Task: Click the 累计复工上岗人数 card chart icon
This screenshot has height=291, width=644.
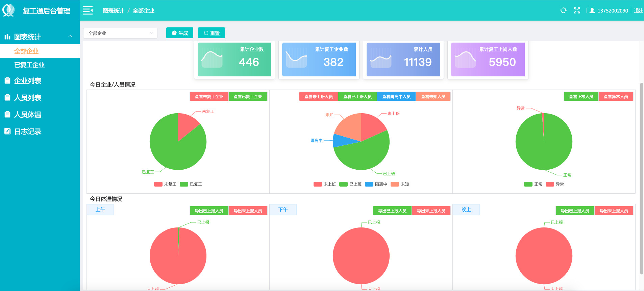Action: pos(465,59)
